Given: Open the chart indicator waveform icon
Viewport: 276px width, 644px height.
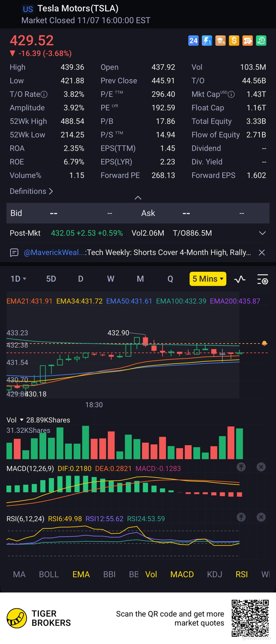Looking at the screenshot, I should (x=240, y=279).
